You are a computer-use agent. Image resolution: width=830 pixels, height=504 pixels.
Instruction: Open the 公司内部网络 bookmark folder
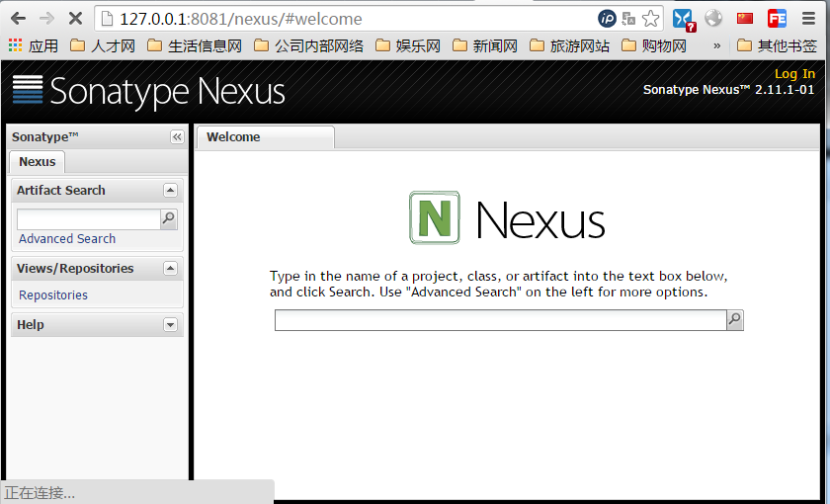click(308, 46)
